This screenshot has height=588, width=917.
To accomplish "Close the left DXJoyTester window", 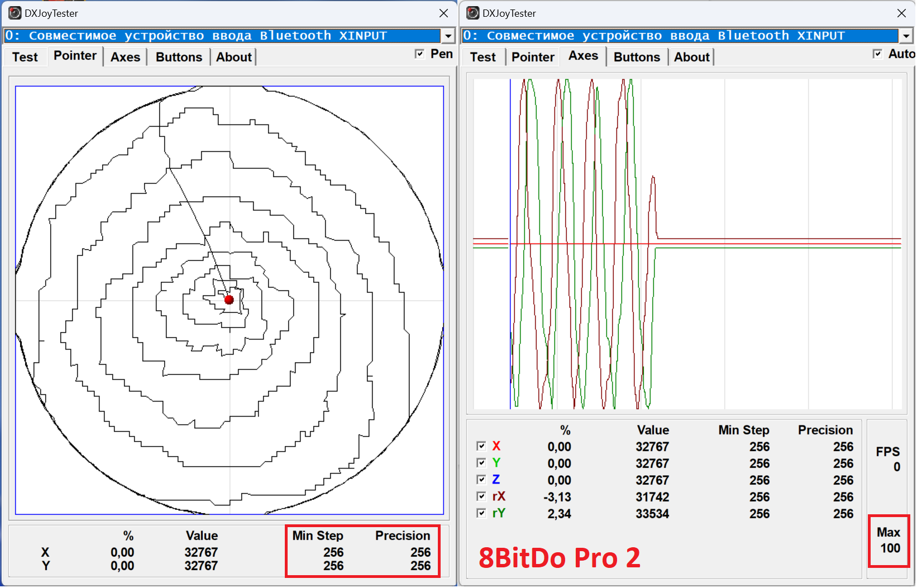I will (443, 13).
